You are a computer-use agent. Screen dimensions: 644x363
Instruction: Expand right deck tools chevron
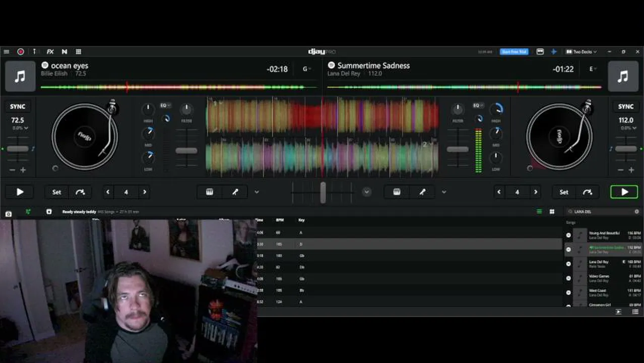point(444,192)
